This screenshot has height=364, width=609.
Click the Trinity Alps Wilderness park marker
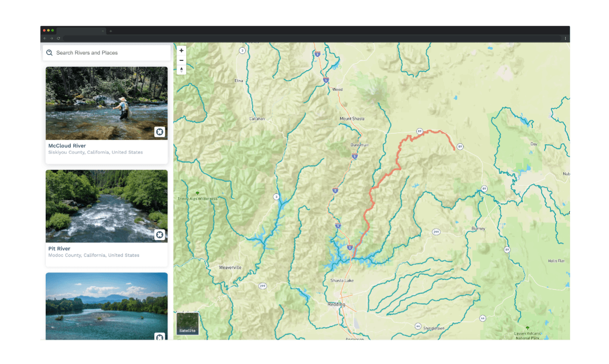[197, 193]
